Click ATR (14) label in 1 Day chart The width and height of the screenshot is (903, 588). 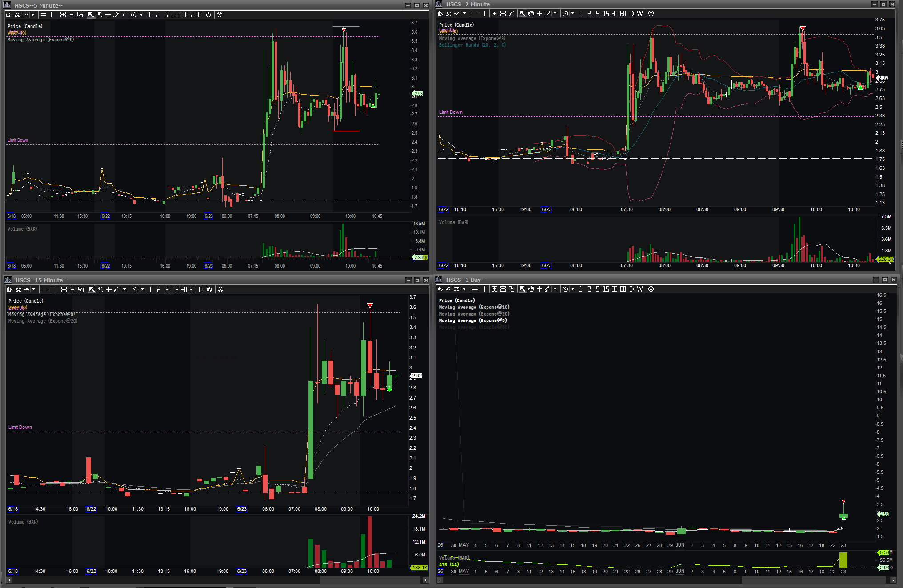coord(449,564)
